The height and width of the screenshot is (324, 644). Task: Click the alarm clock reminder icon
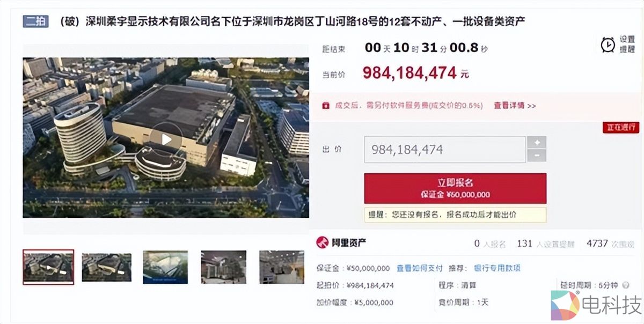[608, 45]
